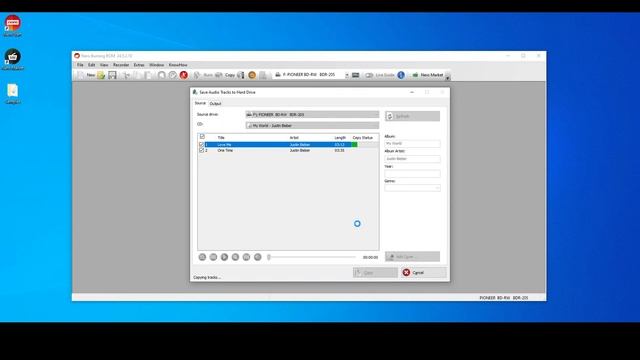The image size is (640, 360).
Task: Click 'PIONEER BD-RW BDR-205' in the main status bar
Action: point(504,298)
